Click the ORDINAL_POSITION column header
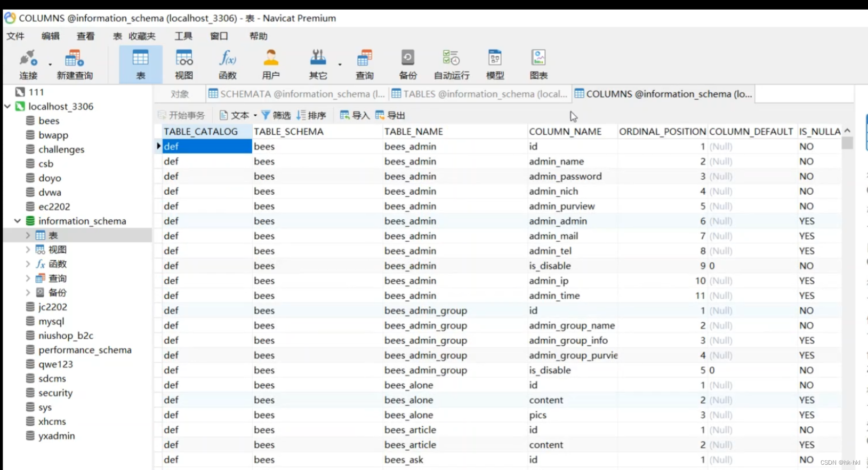Image resolution: width=868 pixels, height=470 pixels. click(x=662, y=131)
